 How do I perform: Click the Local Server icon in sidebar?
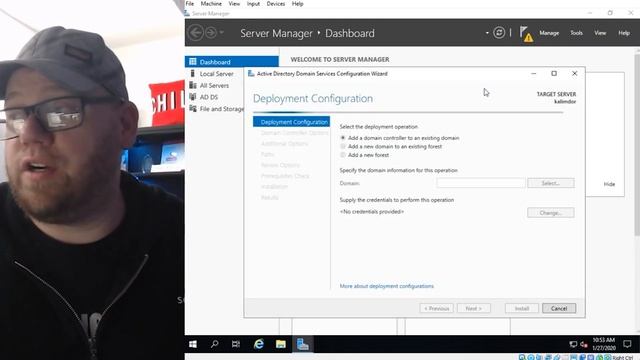pos(193,73)
